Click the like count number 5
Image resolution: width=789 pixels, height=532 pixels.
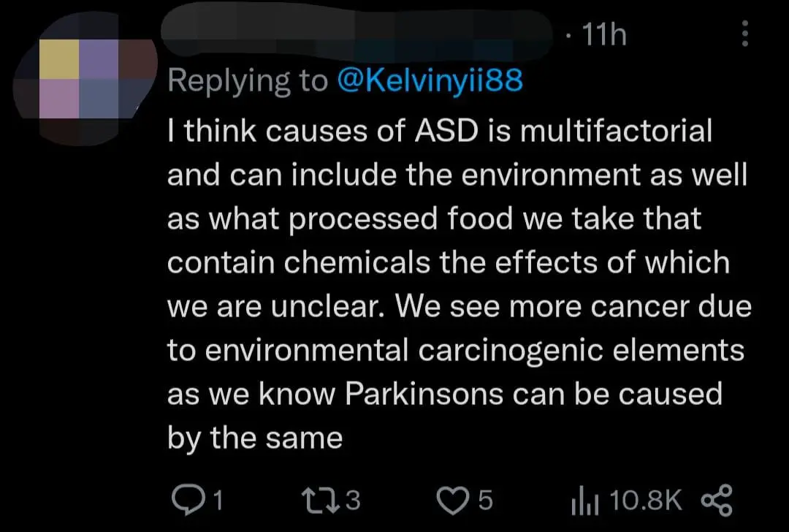(484, 501)
